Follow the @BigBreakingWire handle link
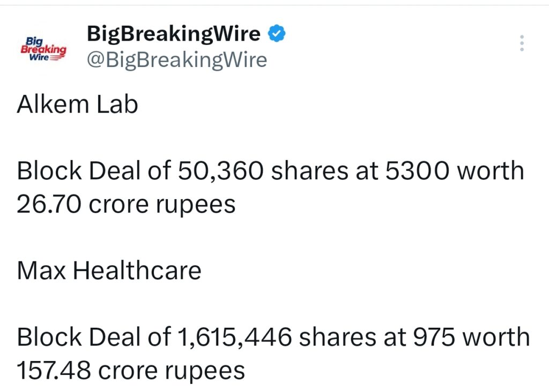This screenshot has height=392, width=549. click(177, 59)
